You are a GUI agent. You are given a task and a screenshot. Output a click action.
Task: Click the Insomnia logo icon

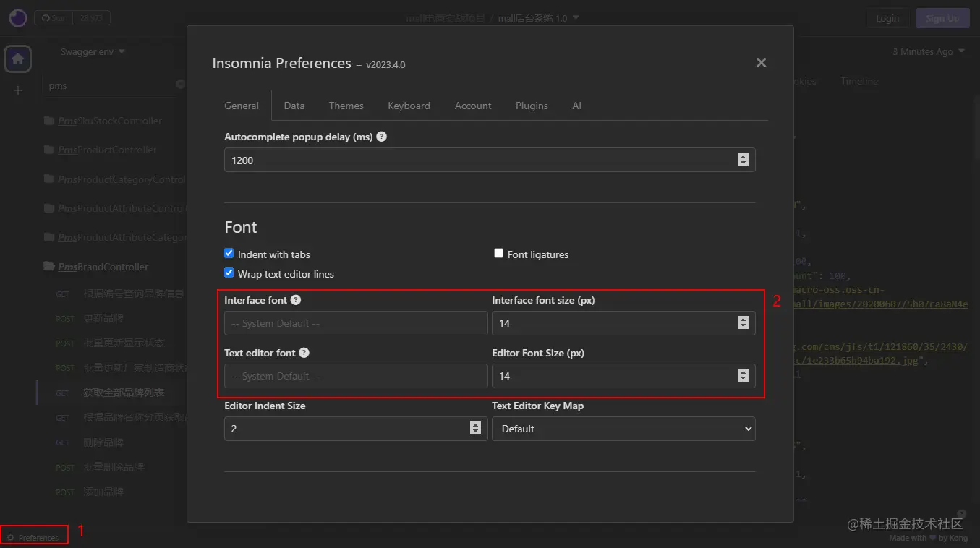coord(18,18)
